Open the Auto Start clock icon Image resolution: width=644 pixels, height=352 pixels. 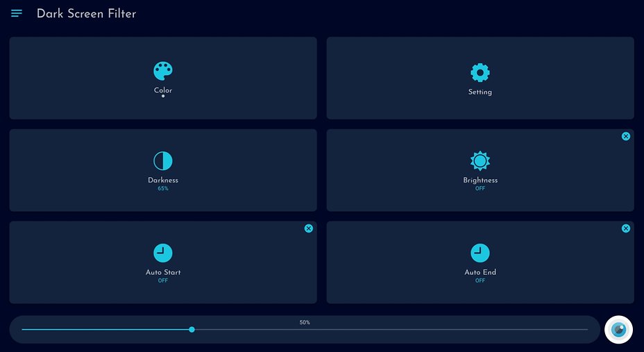point(163,253)
